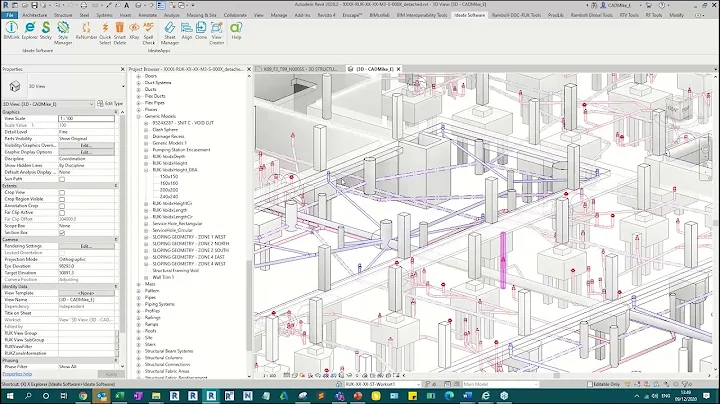The height and width of the screenshot is (404, 720).
Task: Collapse the RUK-VoidxHeight_DRA node
Action: click(x=146, y=170)
